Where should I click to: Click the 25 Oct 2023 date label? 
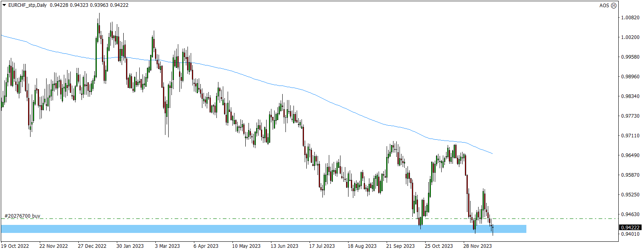439,246
